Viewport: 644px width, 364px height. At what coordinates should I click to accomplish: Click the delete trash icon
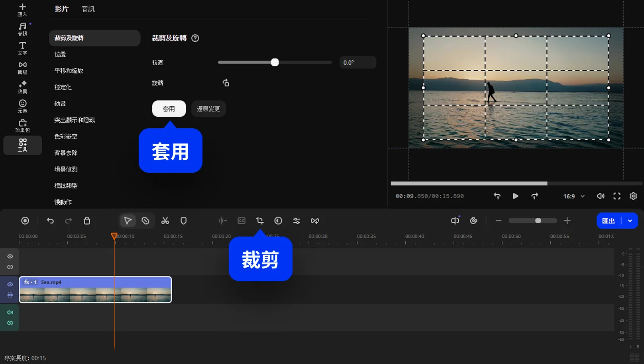(87, 221)
